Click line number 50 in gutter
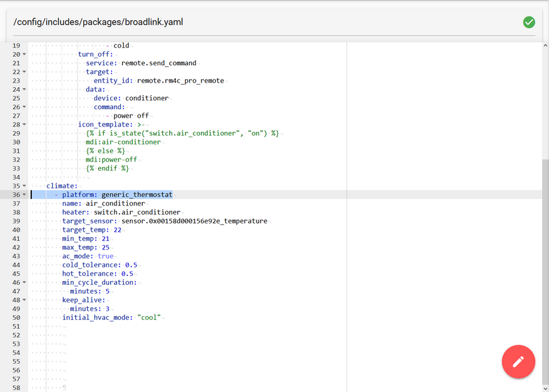The height and width of the screenshot is (392, 549). point(16,317)
